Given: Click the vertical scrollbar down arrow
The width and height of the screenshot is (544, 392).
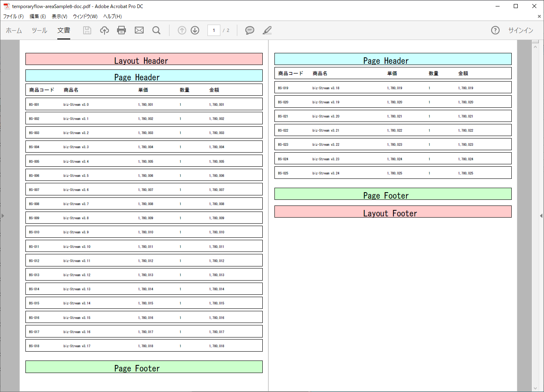Looking at the screenshot, I should point(536,388).
